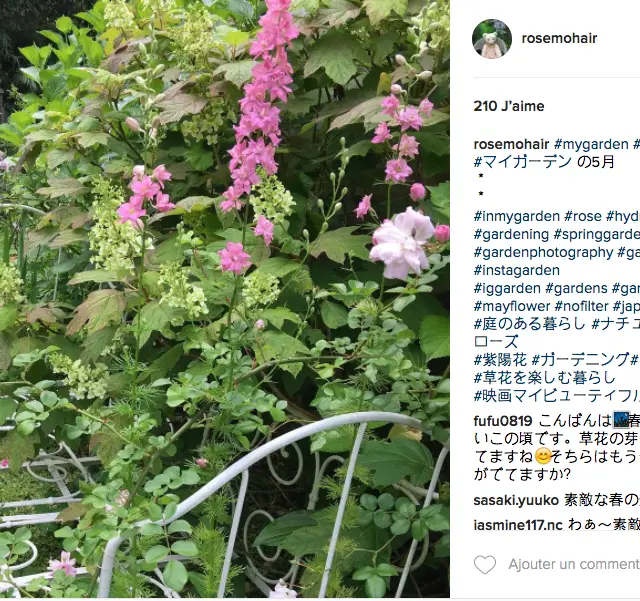Open rosemohair username in post header
The width and height of the screenshot is (640, 601).
point(559,38)
